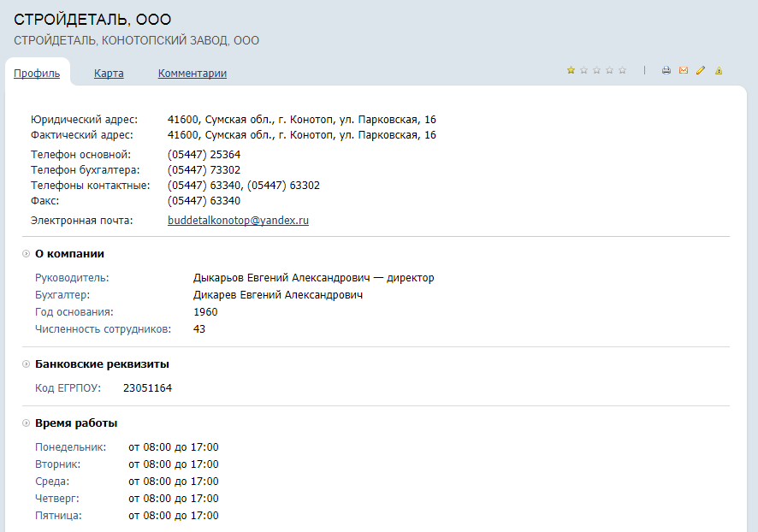Screen dimensions: 758x532
Task: Collapse the Банковские реквизиты section
Action: tap(27, 364)
